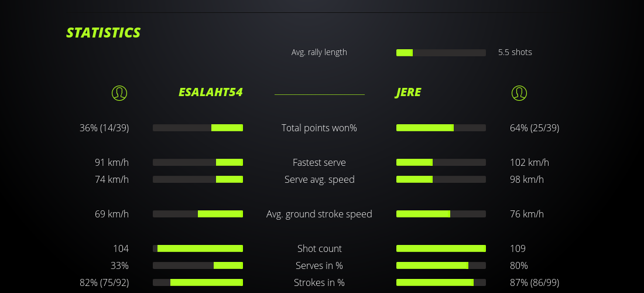Click JERE's total points won bar
This screenshot has height=293, width=644.
coord(441,128)
